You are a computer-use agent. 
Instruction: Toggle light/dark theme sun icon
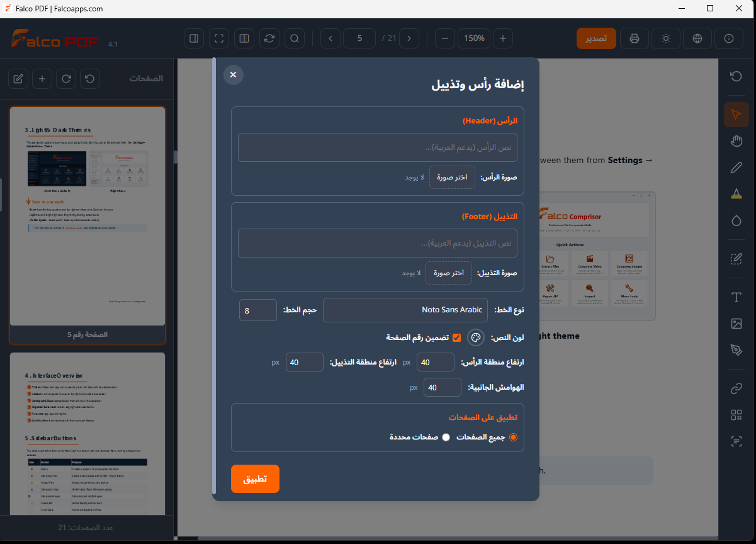pyautogui.click(x=666, y=38)
